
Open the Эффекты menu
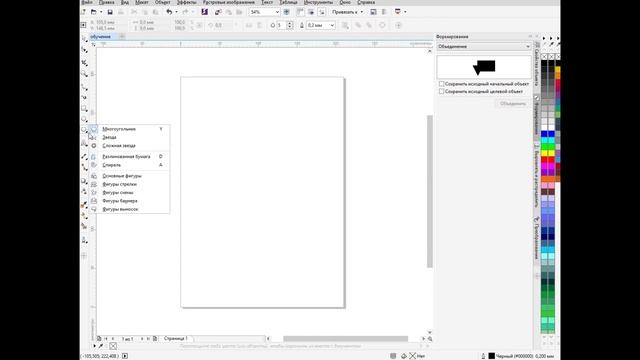pos(187,2)
